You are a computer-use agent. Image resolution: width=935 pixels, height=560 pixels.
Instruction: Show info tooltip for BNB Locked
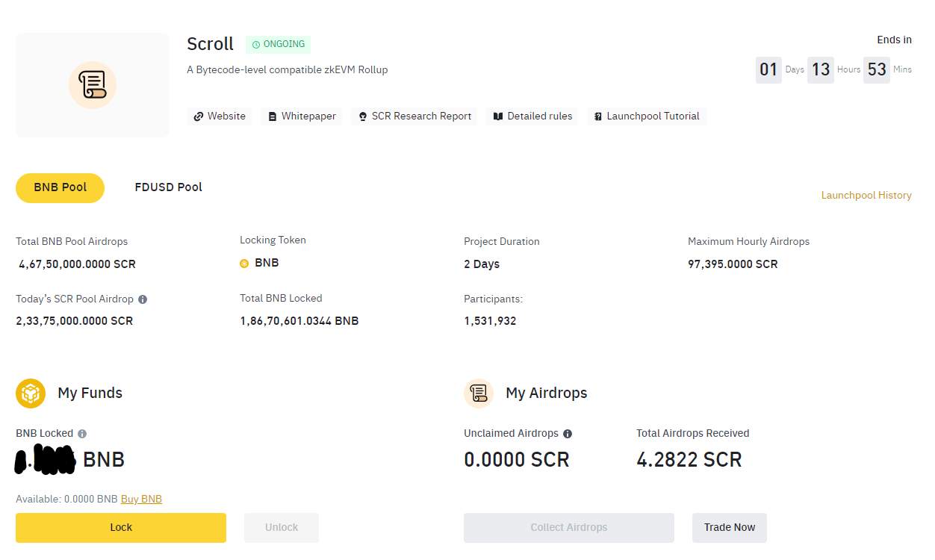(x=82, y=434)
